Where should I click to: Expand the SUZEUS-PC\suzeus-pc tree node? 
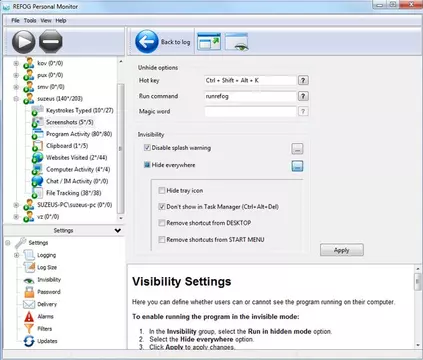[16, 205]
